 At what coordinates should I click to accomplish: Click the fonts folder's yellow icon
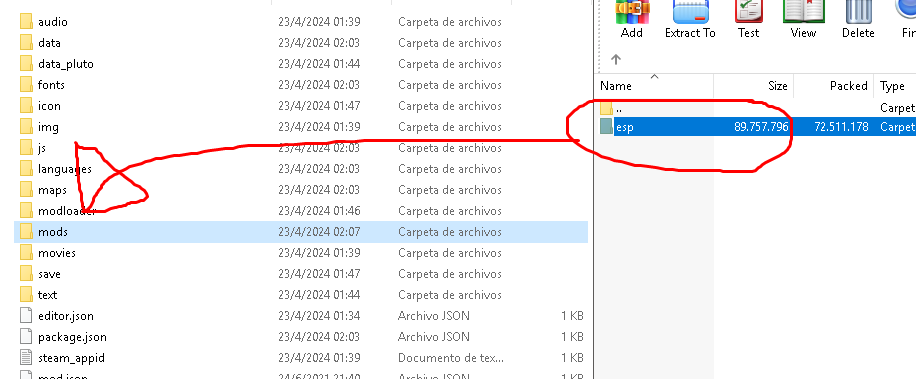[26, 85]
